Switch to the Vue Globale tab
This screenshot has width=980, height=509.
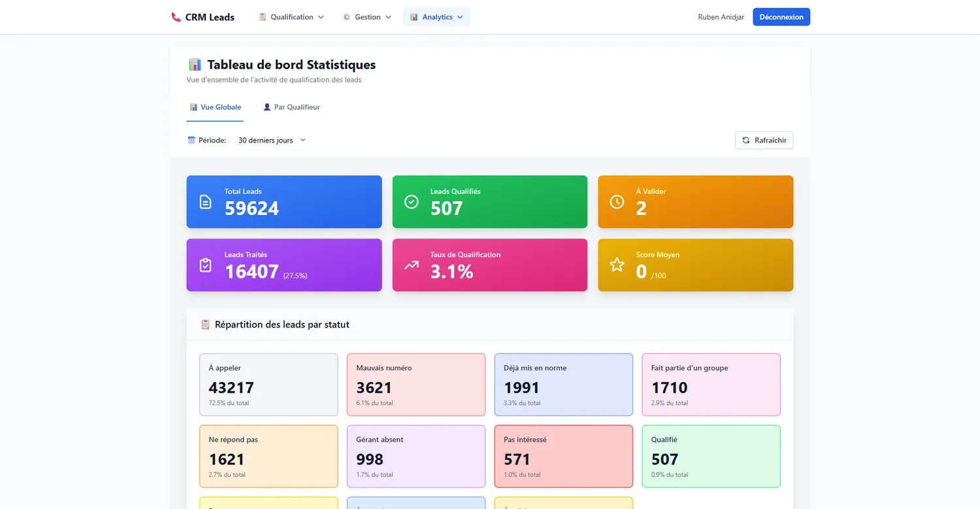tap(215, 107)
